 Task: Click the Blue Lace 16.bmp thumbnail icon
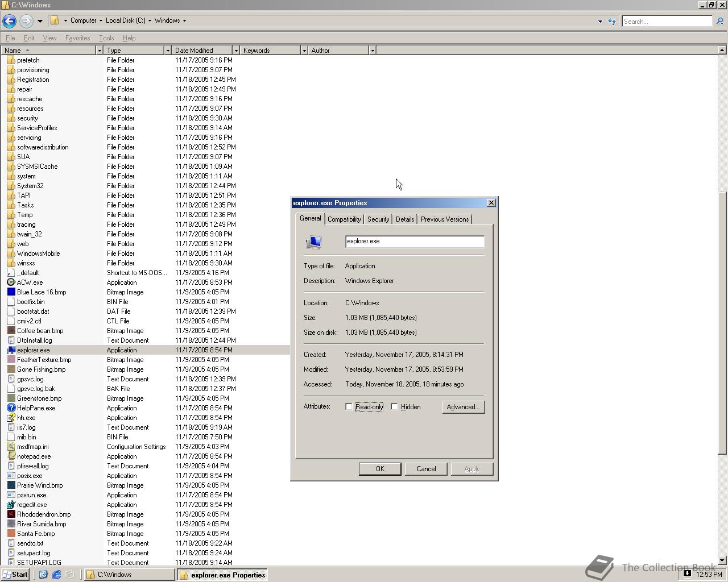click(11, 292)
